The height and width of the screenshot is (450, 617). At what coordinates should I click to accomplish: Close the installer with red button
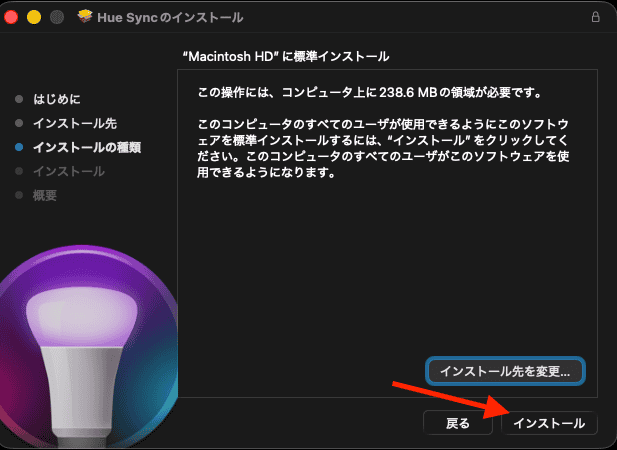[11, 17]
